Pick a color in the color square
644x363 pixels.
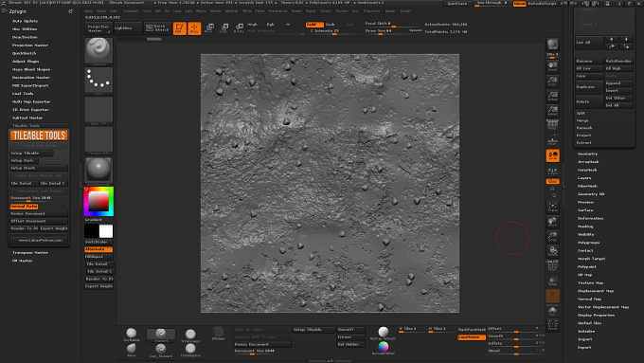[98, 202]
